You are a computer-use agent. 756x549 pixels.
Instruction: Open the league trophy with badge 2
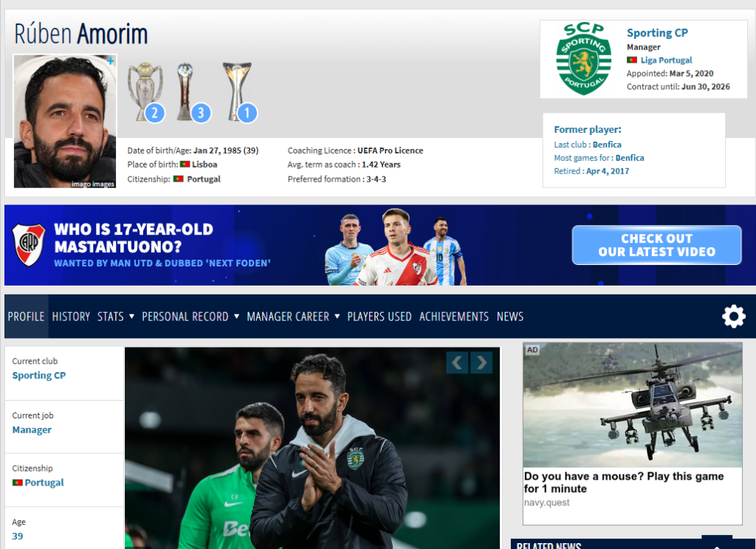pos(145,91)
